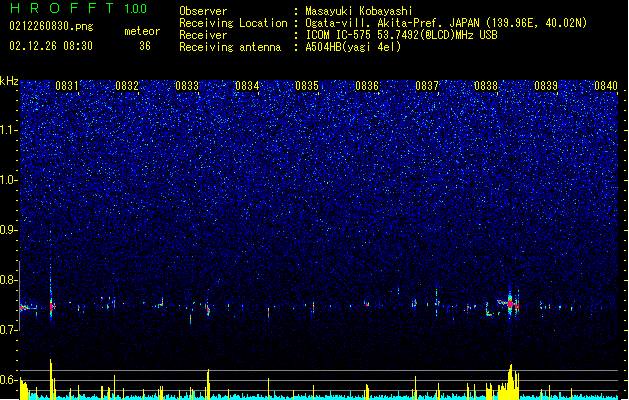Click the tallest yellow power peak before 0831
Image resolution: width=629 pixels, height=400 pixels.
click(x=51, y=379)
